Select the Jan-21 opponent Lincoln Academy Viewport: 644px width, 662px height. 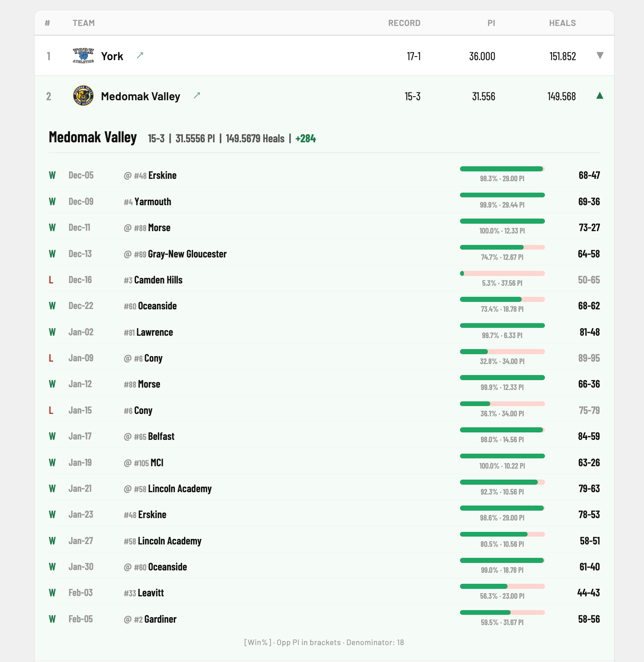[x=180, y=489]
